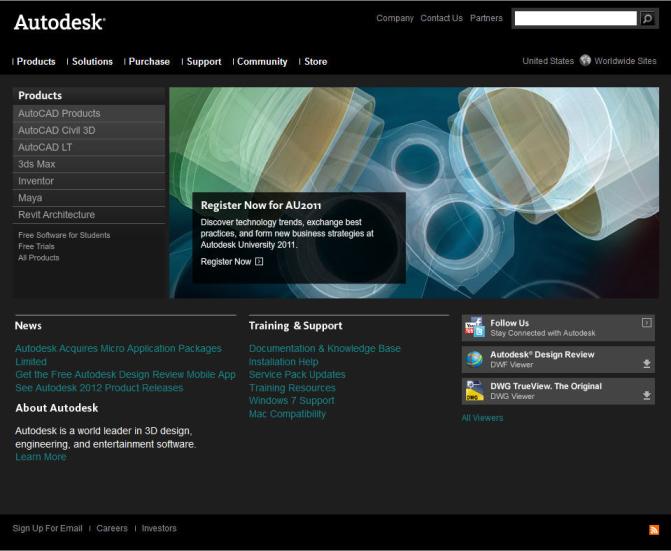Screen dimensions: 671x551
Task: Click the Follow Us arrow icon
Action: [647, 323]
